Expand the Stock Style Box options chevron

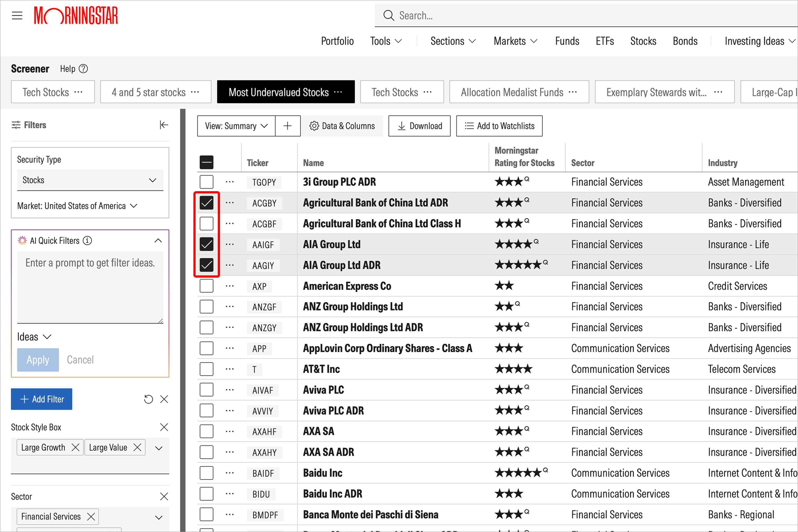158,448
